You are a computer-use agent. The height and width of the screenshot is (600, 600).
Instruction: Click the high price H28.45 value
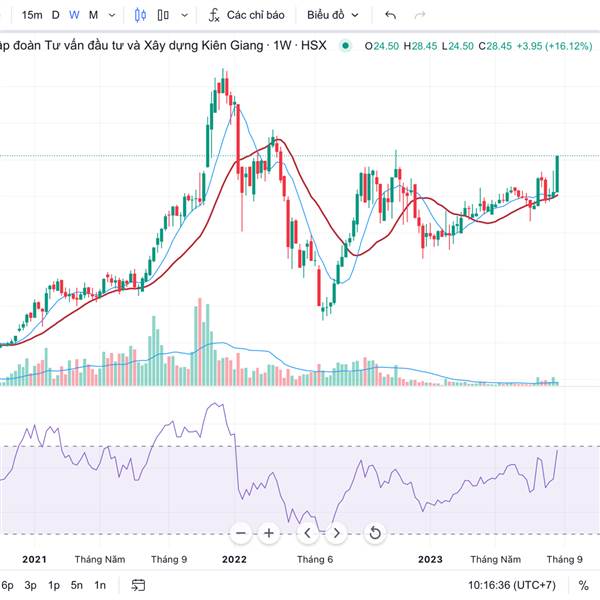pyautogui.click(x=420, y=46)
